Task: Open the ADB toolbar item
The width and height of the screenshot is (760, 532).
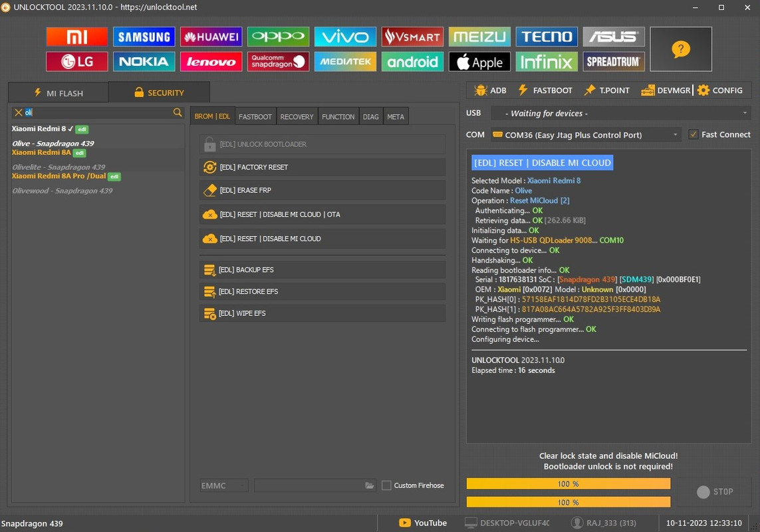Action: pyautogui.click(x=491, y=90)
